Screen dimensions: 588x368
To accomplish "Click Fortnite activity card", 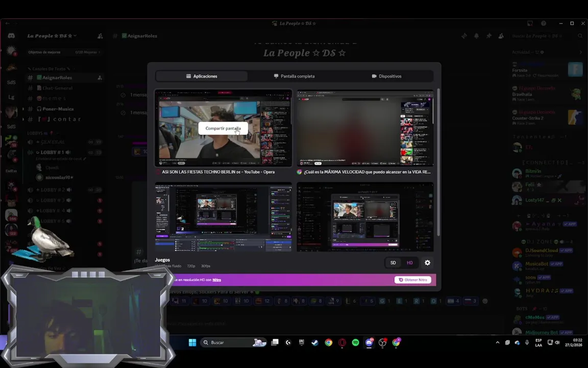I will [547, 70].
